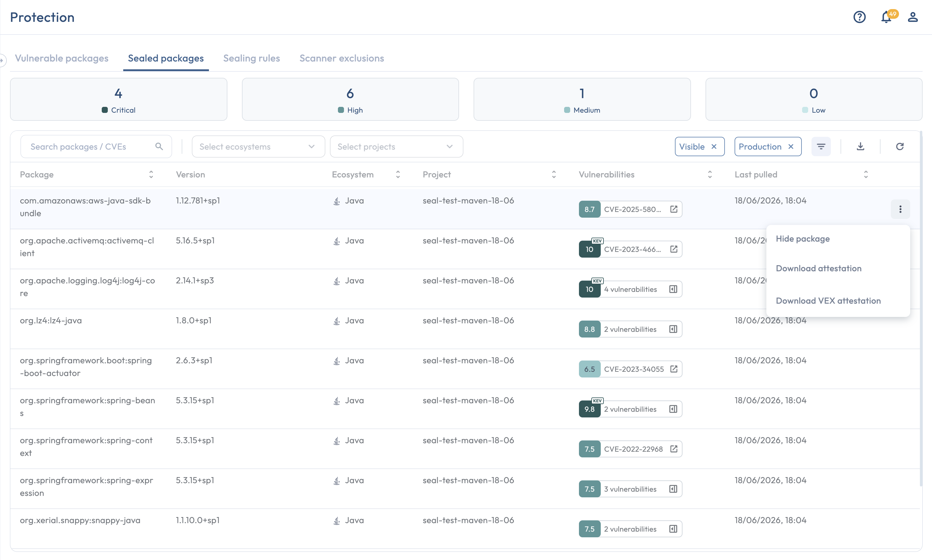932x560 pixels.
Task: Filter by the Low severity card
Action: click(814, 99)
